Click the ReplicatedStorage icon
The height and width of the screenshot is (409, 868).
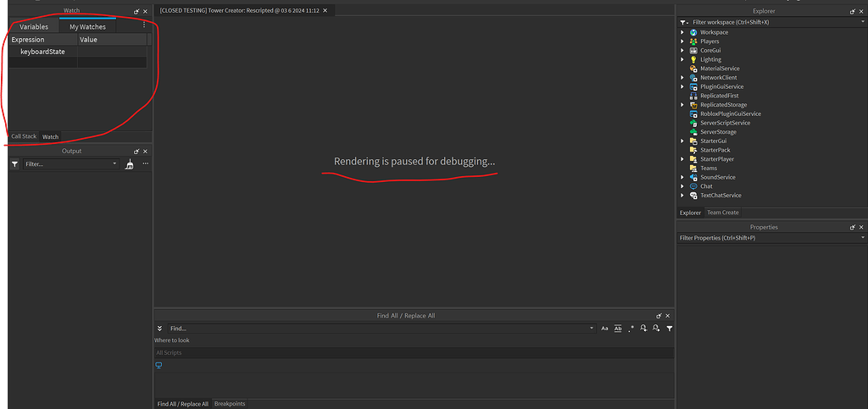(693, 105)
